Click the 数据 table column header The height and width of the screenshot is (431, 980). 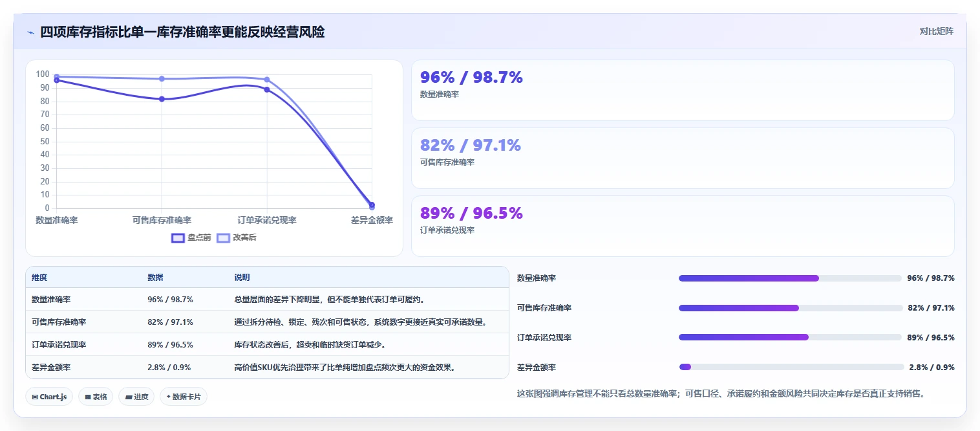(x=155, y=278)
